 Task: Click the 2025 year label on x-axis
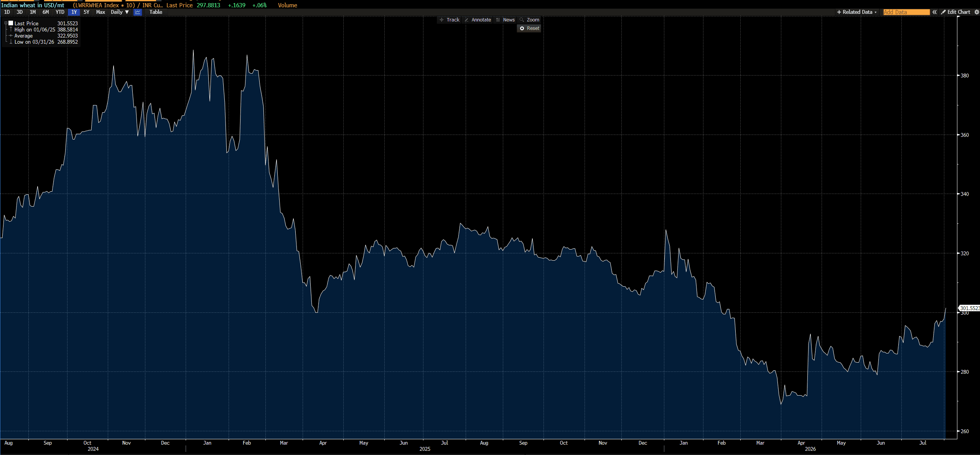(425, 449)
